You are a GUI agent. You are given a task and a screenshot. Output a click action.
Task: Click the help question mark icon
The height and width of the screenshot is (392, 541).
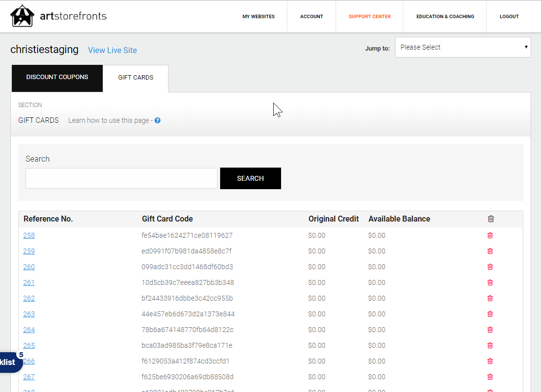pyautogui.click(x=158, y=120)
